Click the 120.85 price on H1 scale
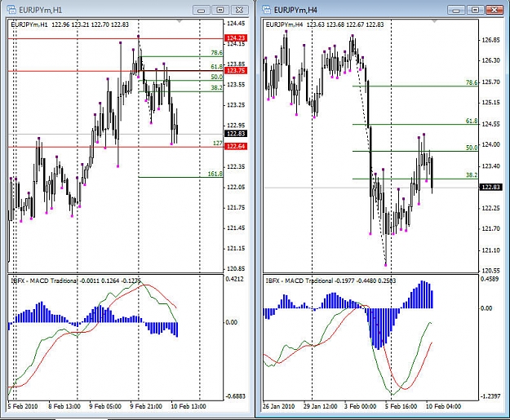 click(236, 268)
